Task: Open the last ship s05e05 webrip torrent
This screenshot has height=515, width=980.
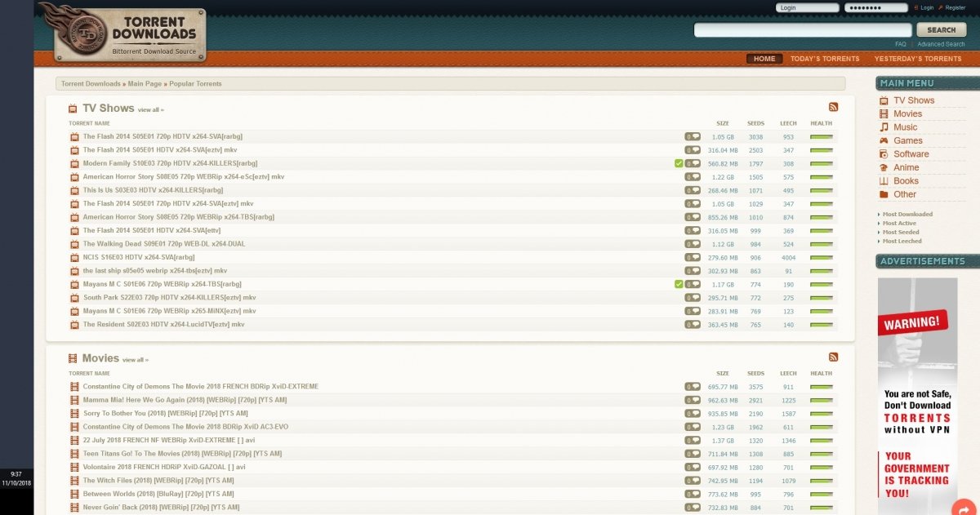Action: 155,271
